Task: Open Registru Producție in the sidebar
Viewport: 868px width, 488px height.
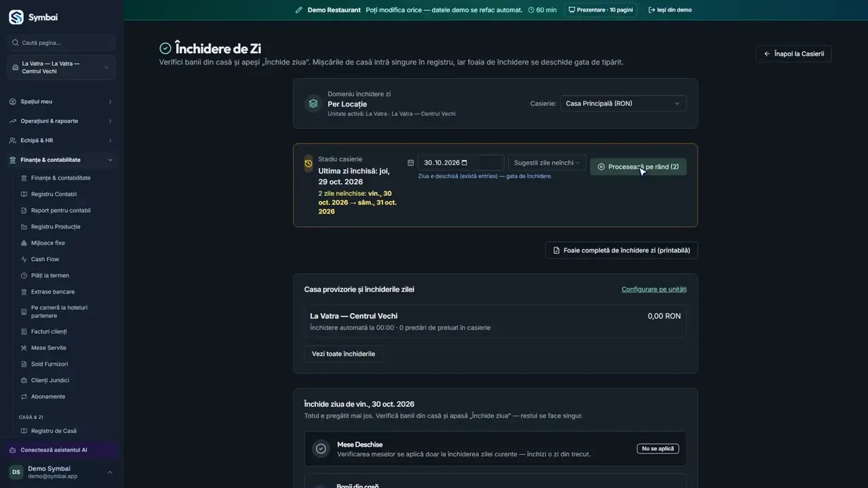Action: (x=56, y=227)
